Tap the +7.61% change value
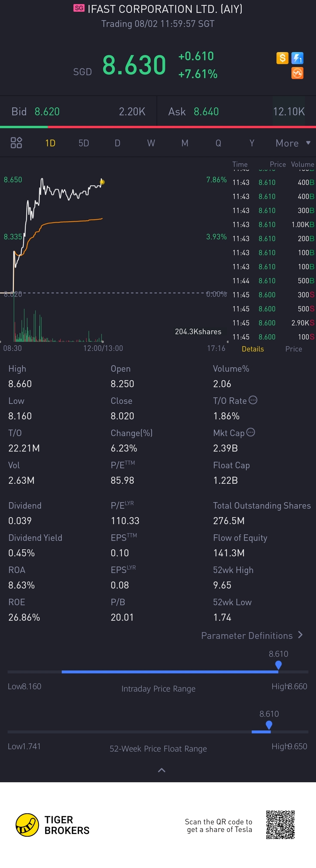This screenshot has width=316, height=868. [198, 74]
